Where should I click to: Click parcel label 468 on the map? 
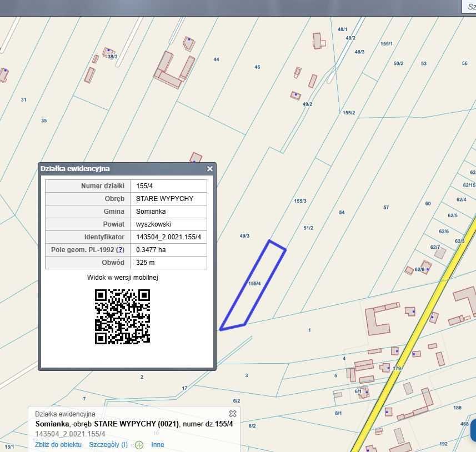coord(464,424)
